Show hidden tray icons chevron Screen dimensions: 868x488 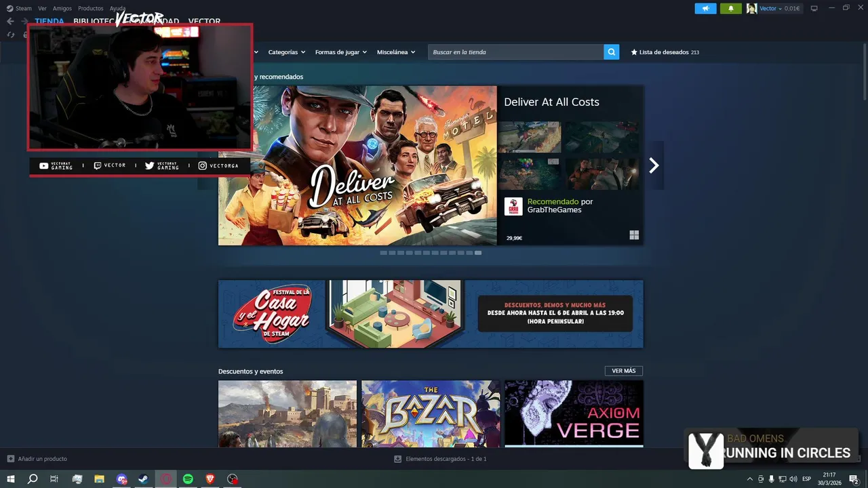[x=749, y=479]
